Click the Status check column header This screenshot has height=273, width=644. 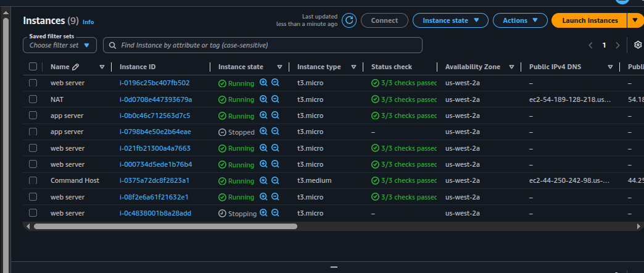point(392,67)
